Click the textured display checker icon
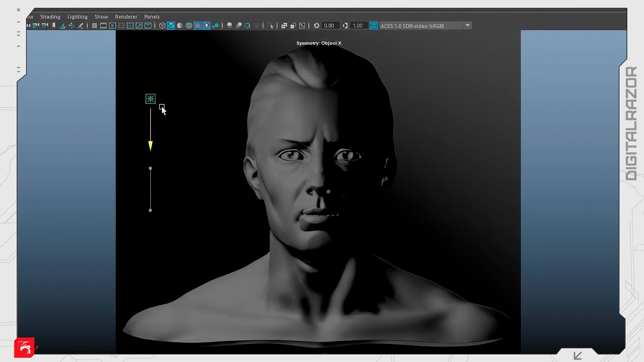This screenshot has height=362, width=644. (198, 25)
